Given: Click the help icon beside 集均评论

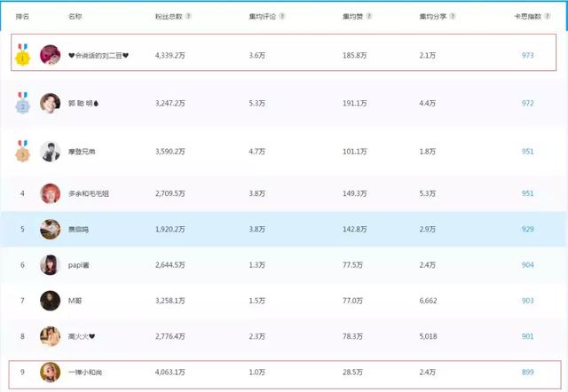Looking at the screenshot, I should 283,17.
